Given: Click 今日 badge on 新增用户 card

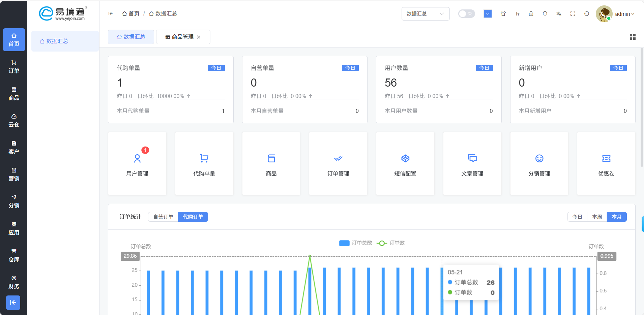Looking at the screenshot, I should point(618,68).
